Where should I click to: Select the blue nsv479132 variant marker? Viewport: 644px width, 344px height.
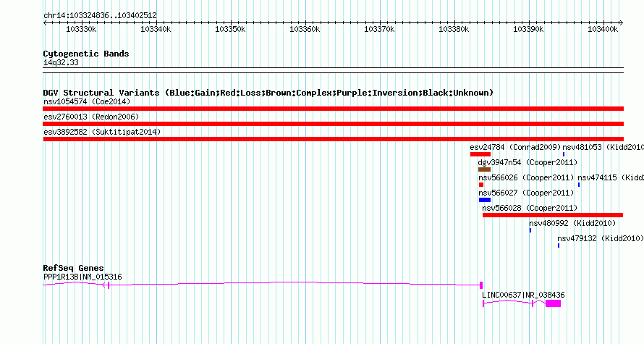[x=559, y=246]
